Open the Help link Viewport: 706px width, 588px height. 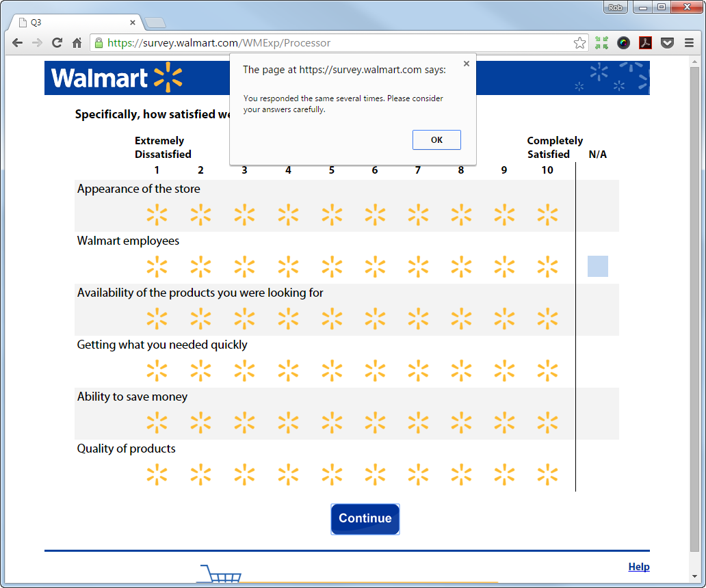pyautogui.click(x=639, y=566)
